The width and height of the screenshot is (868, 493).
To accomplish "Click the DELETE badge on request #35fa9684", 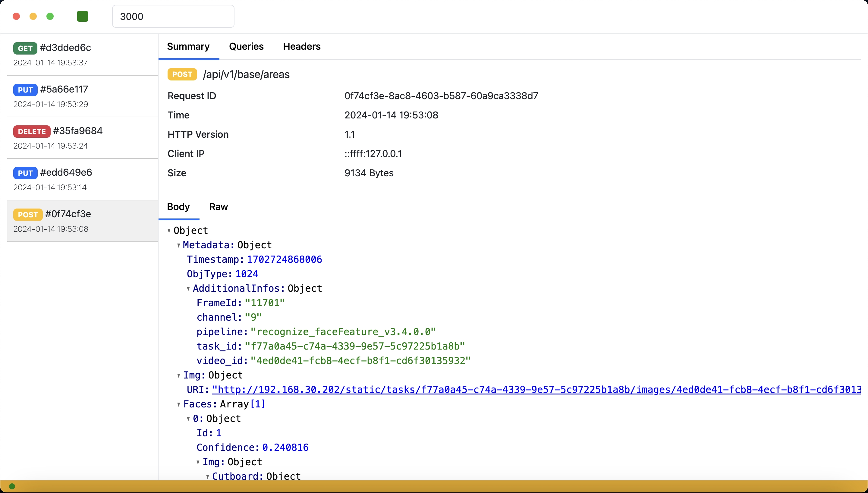I will tap(32, 131).
